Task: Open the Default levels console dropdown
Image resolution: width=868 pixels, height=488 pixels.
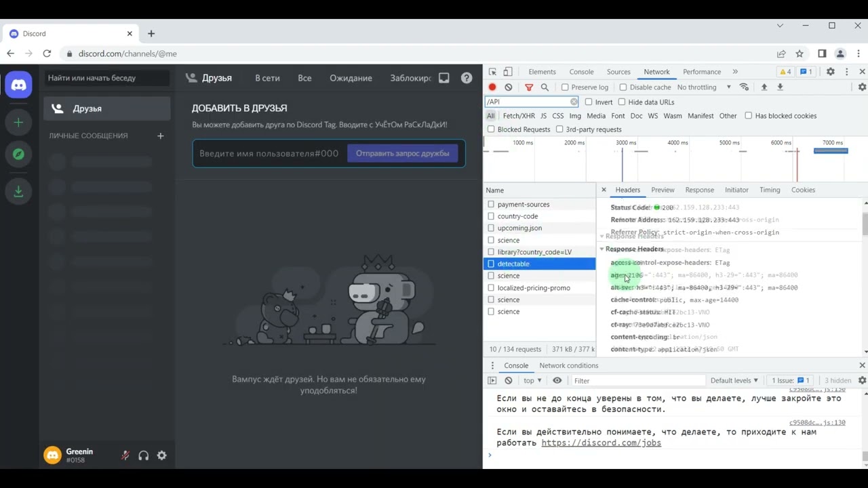Action: point(734,381)
